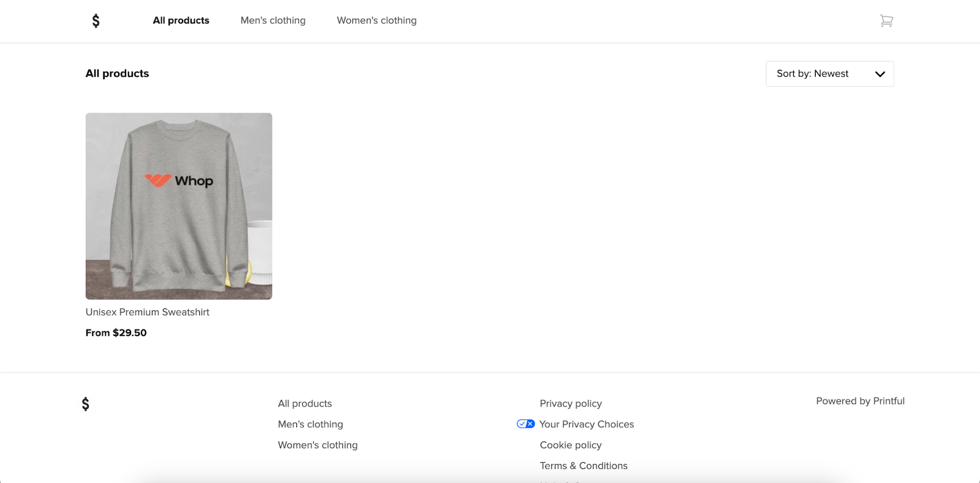Open the Privacy policy link

point(571,403)
